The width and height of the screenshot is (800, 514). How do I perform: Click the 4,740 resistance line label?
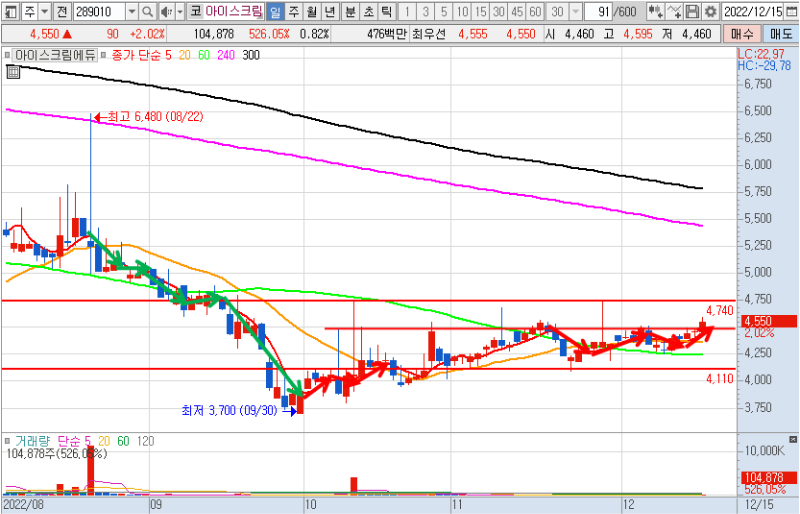click(x=720, y=310)
